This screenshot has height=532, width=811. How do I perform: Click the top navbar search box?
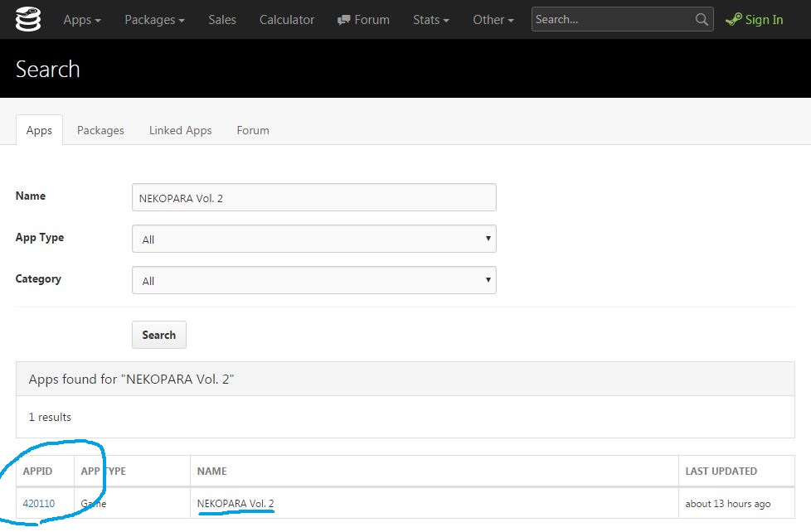click(612, 19)
